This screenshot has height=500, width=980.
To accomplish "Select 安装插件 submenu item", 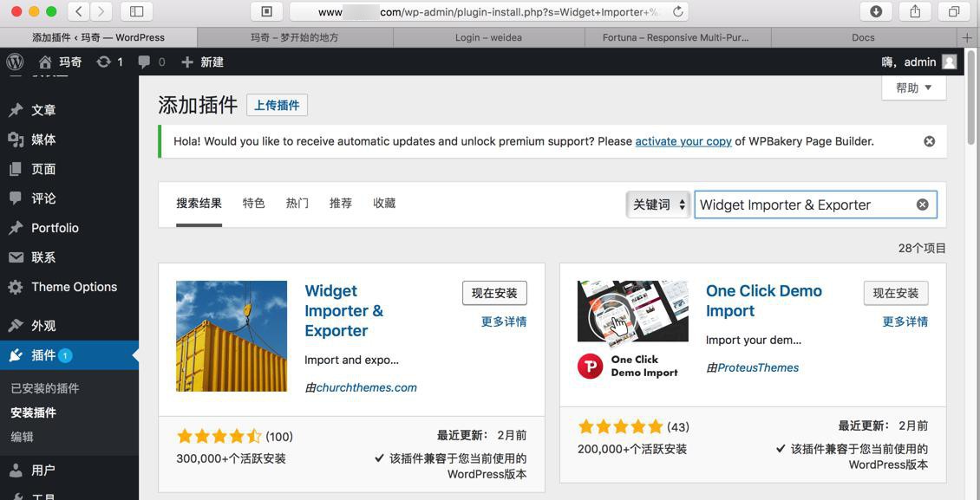I will click(34, 412).
